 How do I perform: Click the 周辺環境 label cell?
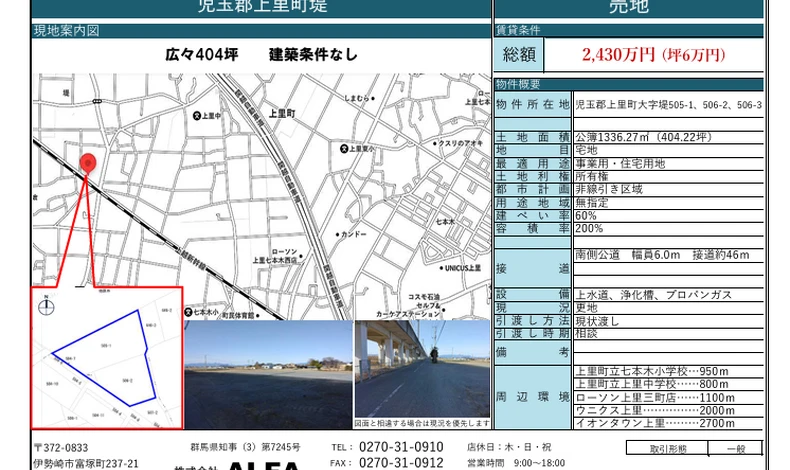tap(533, 397)
